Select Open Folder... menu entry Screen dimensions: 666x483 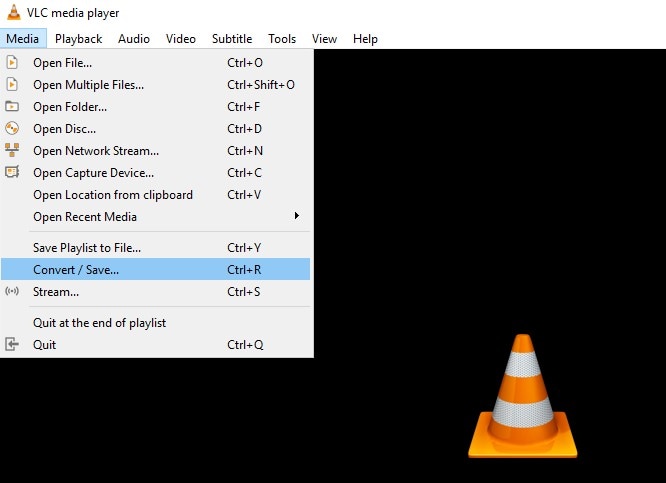pyautogui.click(x=155, y=107)
